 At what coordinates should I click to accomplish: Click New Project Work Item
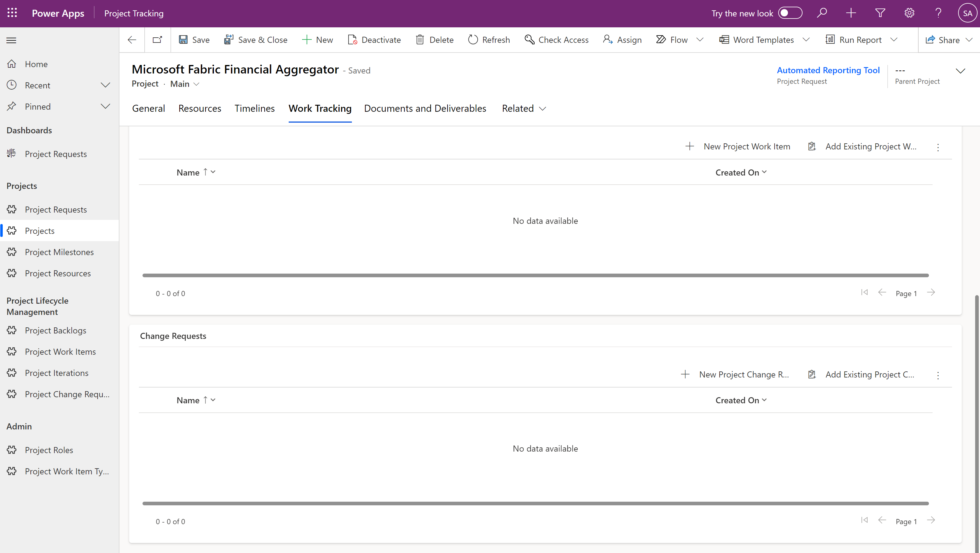[x=738, y=147]
